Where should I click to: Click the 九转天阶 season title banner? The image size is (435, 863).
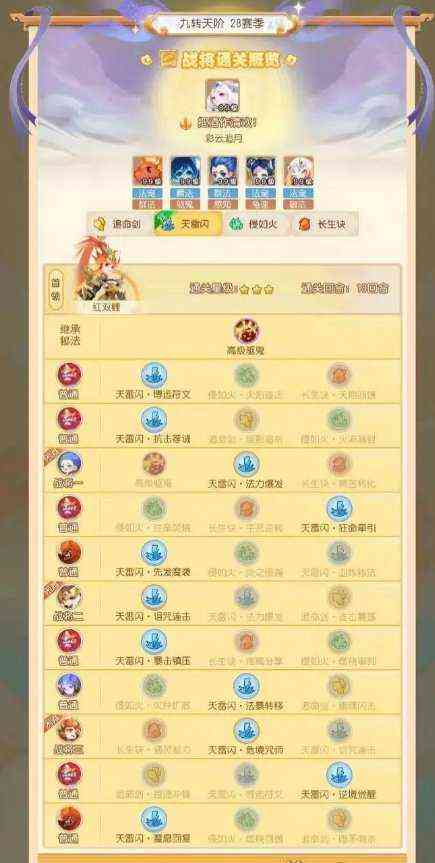pyautogui.click(x=222, y=24)
